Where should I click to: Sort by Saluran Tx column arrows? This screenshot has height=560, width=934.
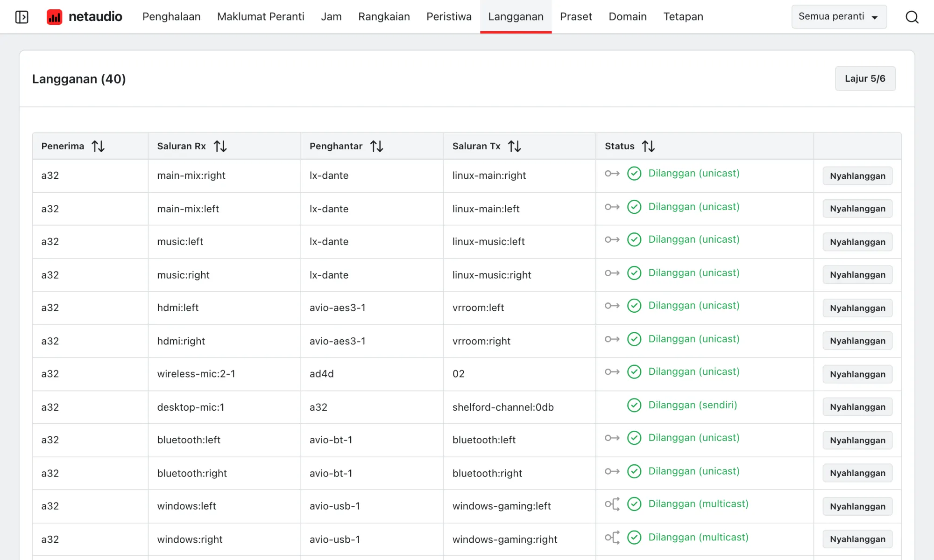pos(514,146)
